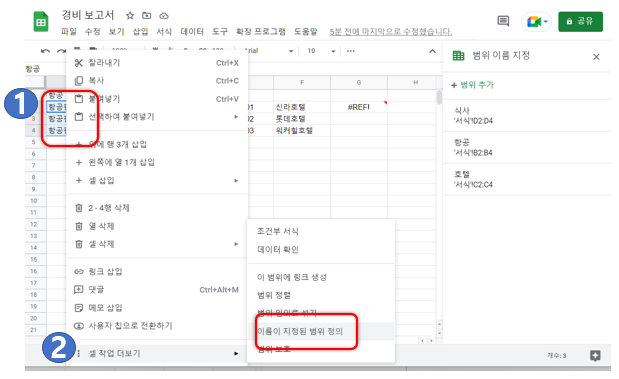The height and width of the screenshot is (379, 619).
Task: Open the 개수: 3 summary dropdown
Action: (x=556, y=356)
